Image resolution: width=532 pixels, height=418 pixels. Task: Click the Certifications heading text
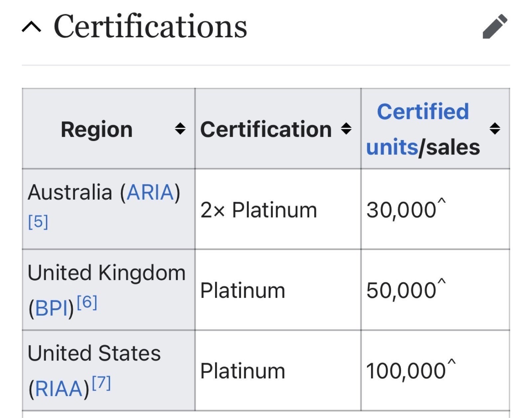coord(150,26)
